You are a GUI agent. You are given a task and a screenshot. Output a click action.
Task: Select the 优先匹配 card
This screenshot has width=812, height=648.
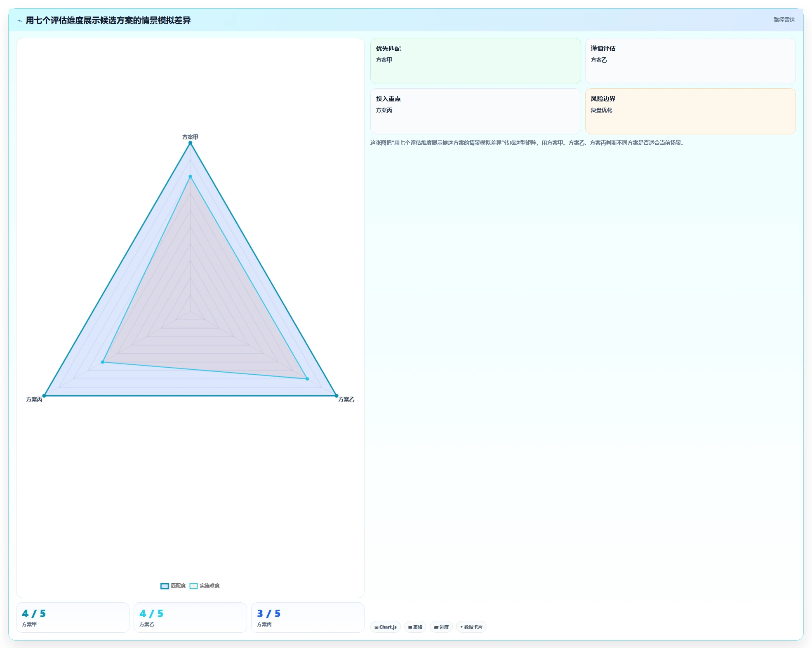tap(475, 61)
